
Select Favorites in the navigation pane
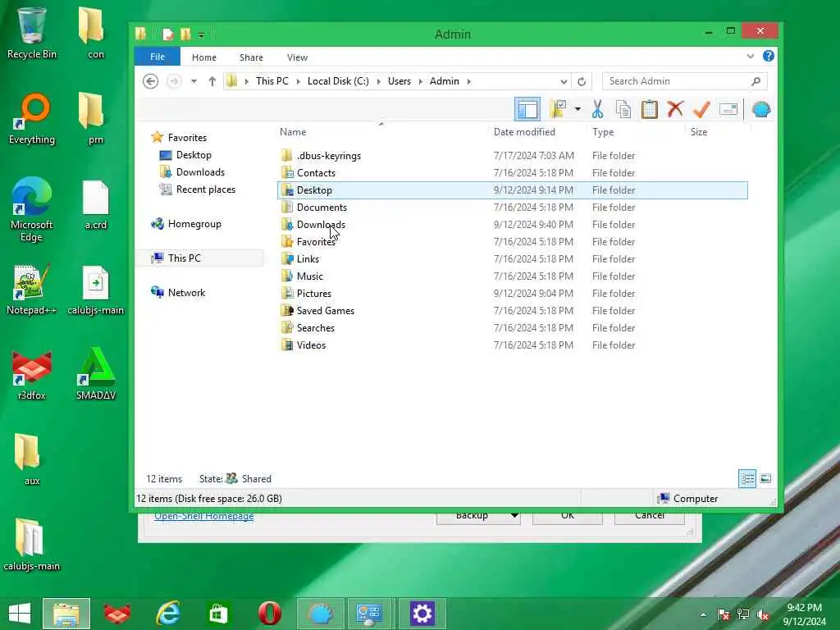click(x=187, y=138)
